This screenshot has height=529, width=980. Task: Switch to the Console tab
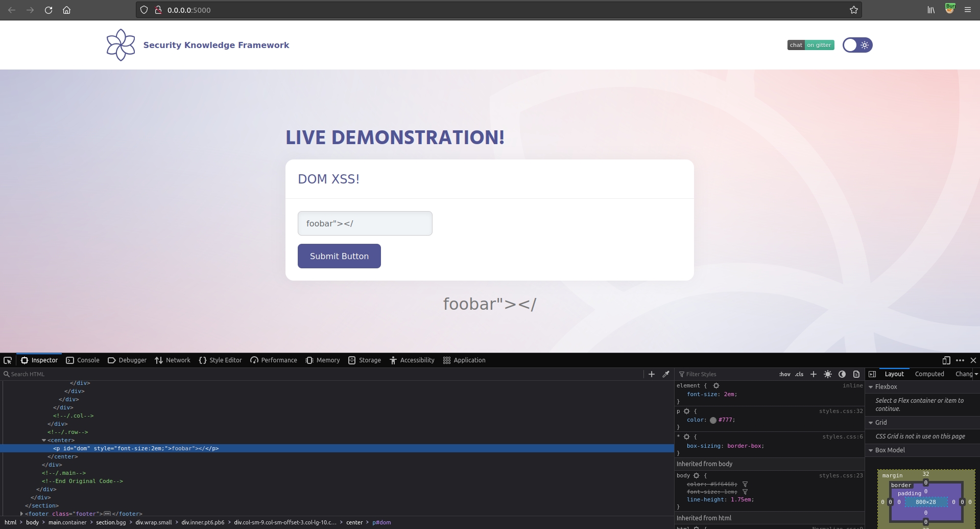coord(83,360)
